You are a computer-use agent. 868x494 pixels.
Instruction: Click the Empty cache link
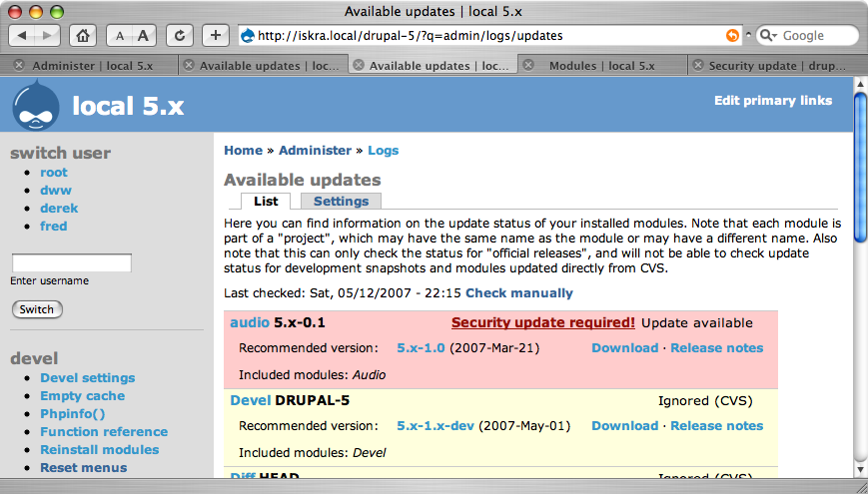[x=83, y=396]
